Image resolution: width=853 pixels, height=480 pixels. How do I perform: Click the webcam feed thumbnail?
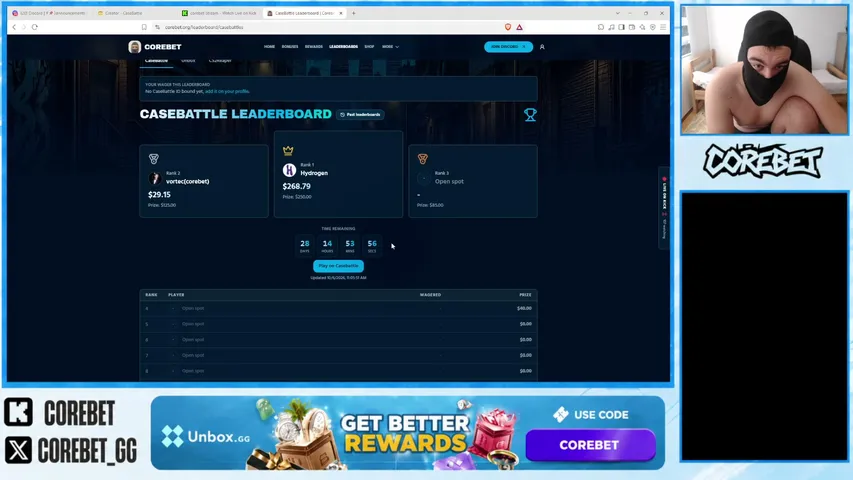pyautogui.click(x=764, y=70)
